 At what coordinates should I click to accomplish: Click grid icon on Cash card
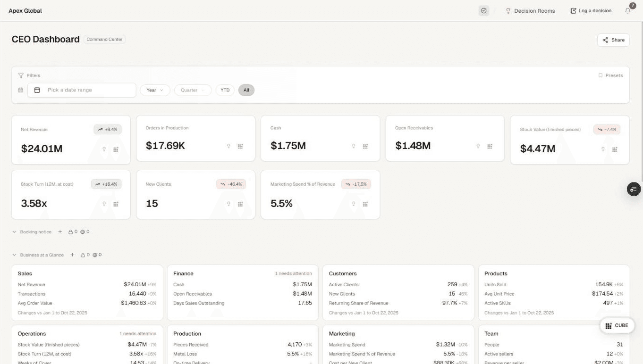[x=365, y=146]
